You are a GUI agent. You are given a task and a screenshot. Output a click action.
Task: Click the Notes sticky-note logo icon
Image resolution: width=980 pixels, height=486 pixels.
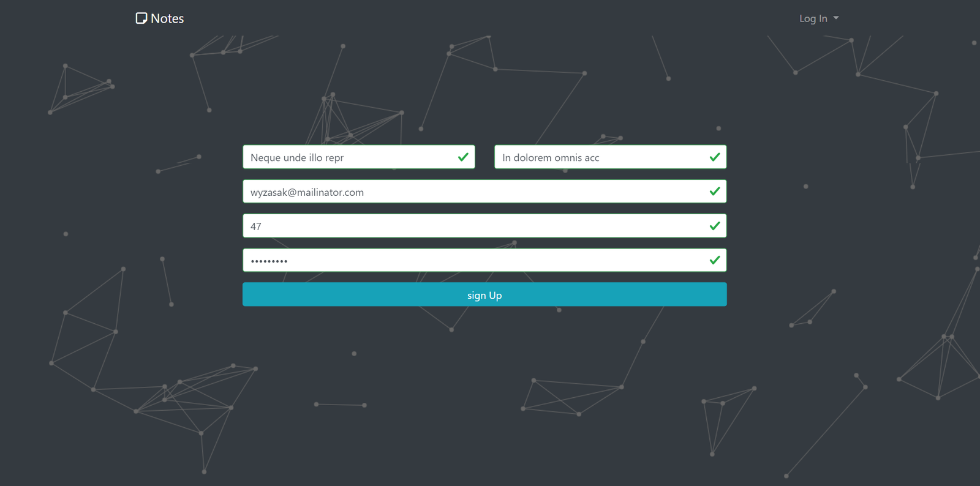click(x=141, y=18)
